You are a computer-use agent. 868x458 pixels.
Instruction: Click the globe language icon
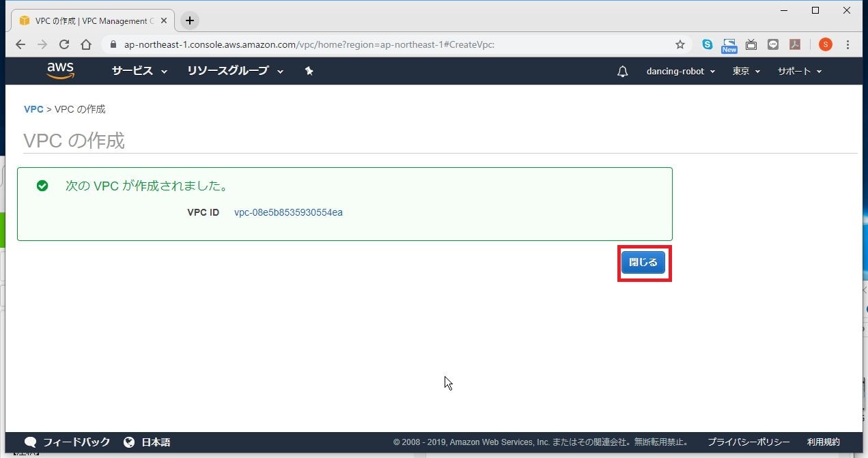(x=129, y=442)
